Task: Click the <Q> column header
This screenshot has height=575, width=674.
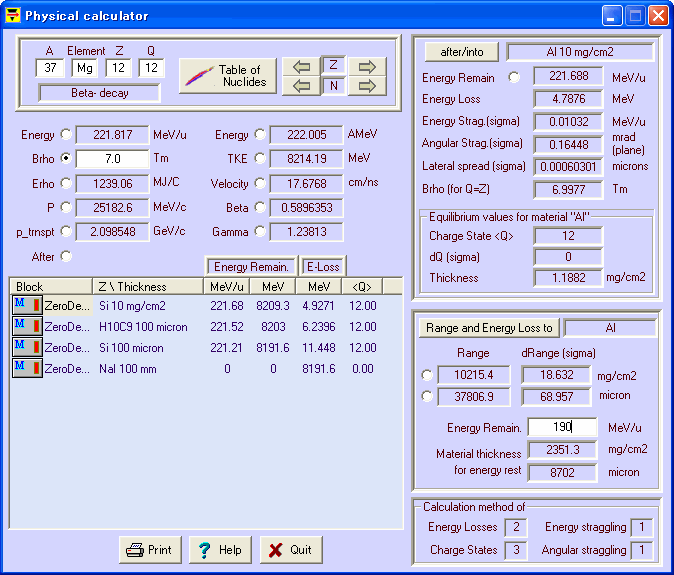Action: click(x=362, y=286)
